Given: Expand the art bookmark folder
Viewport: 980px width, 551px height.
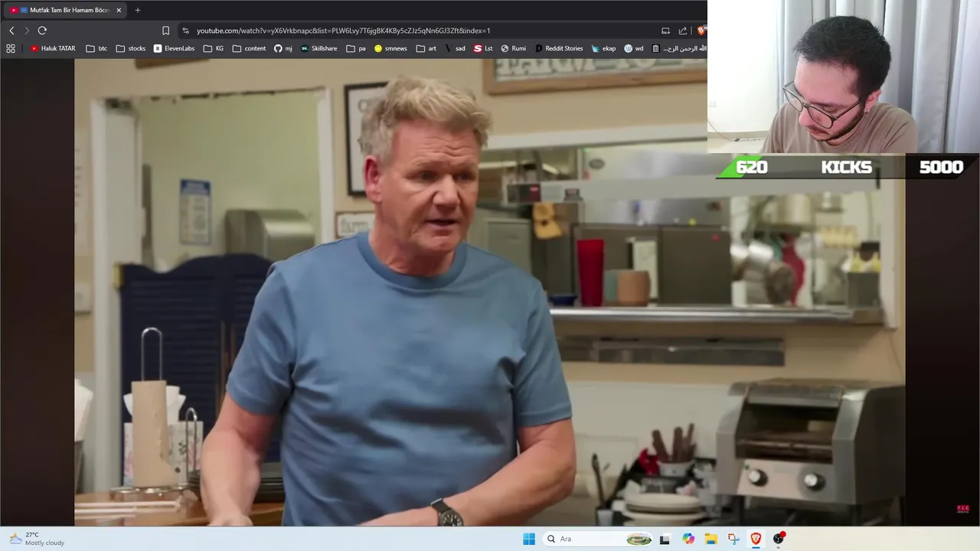Looking at the screenshot, I should click(x=426, y=48).
